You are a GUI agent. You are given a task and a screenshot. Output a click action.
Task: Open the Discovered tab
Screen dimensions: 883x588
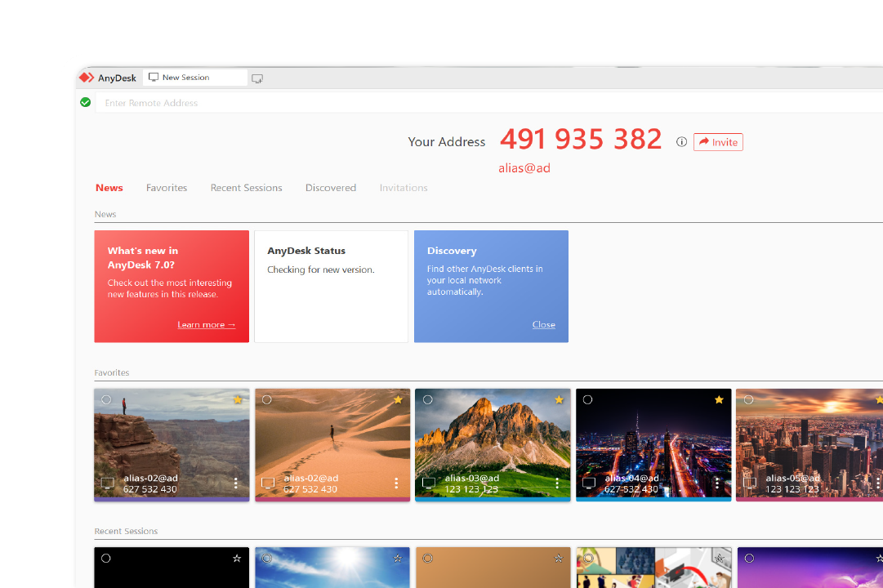coord(331,188)
